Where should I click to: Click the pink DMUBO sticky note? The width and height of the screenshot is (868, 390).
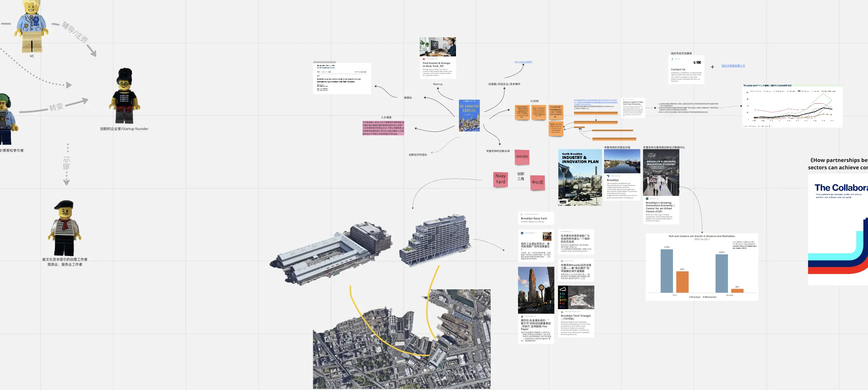[x=522, y=157]
